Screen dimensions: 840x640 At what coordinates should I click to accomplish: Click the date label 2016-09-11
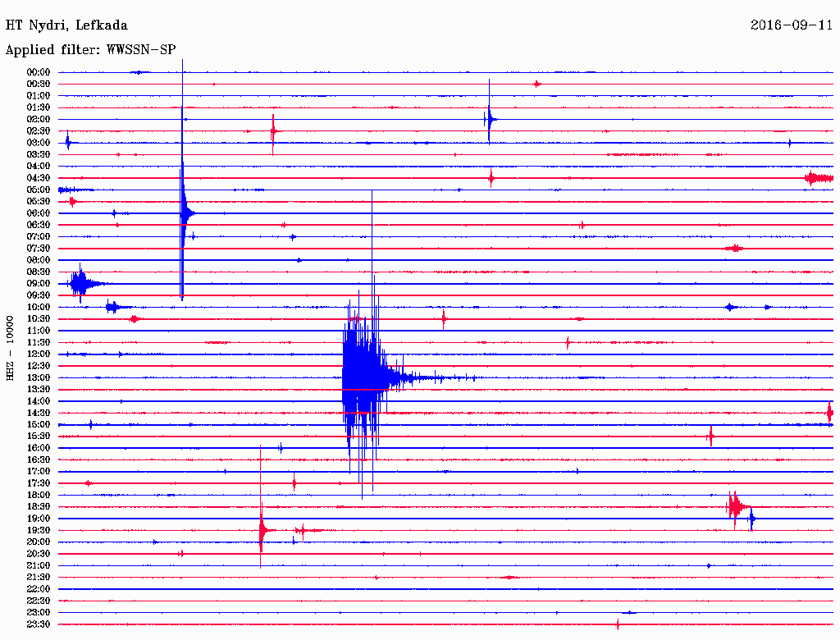click(x=792, y=25)
